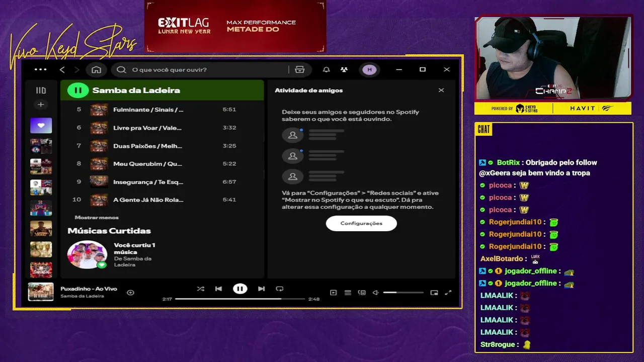Play track 6 'Livre pra Voar / Vale'

coord(162,128)
